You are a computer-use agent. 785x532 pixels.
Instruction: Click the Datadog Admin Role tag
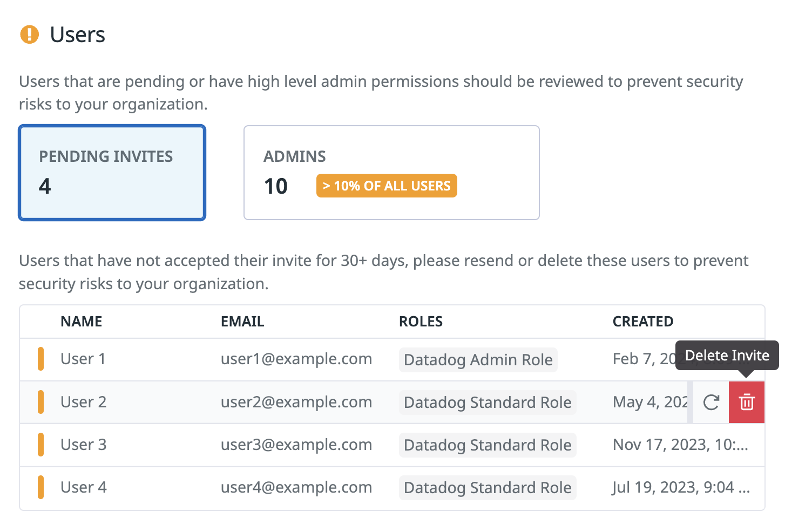tap(478, 360)
